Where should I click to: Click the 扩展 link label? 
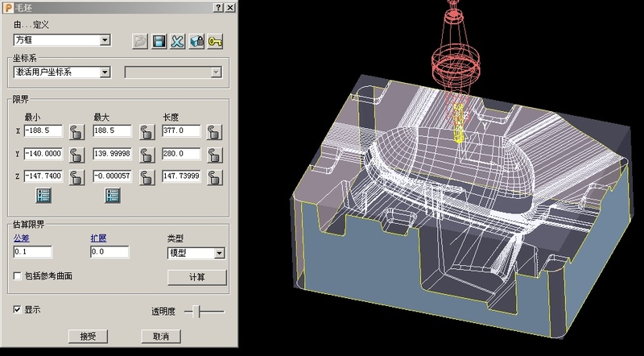98,238
